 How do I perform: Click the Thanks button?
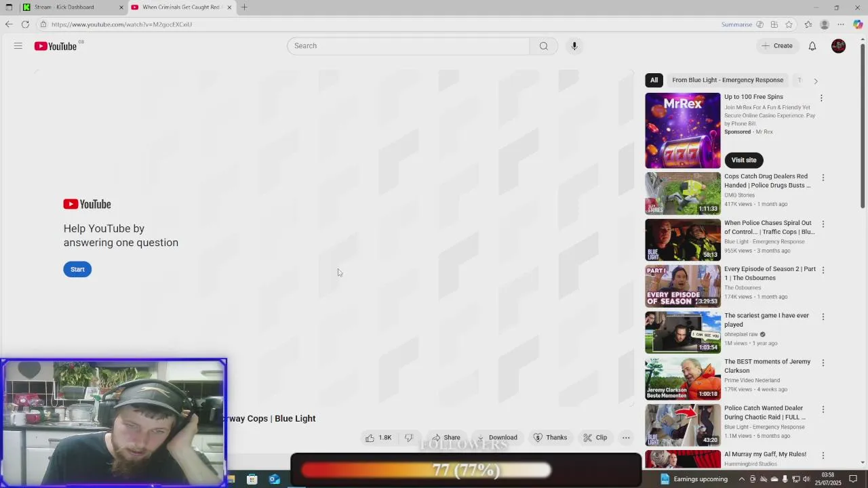pos(550,438)
